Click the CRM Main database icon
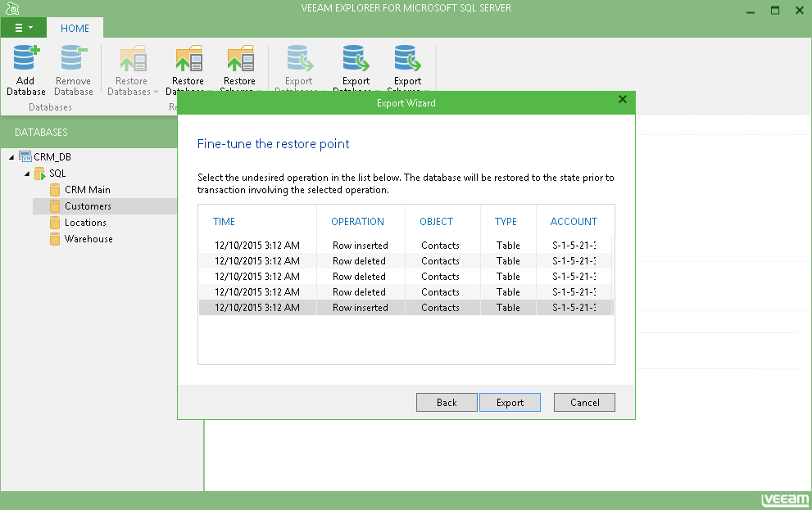Image resolution: width=812 pixels, height=510 pixels. pyautogui.click(x=55, y=190)
